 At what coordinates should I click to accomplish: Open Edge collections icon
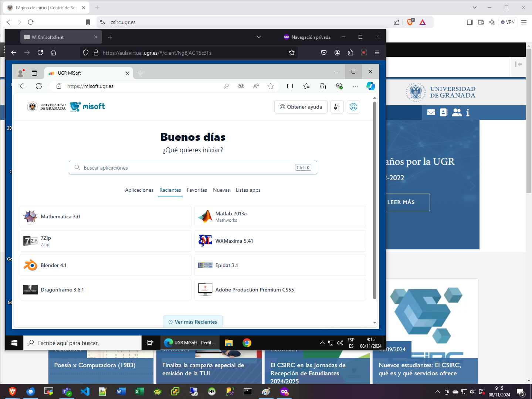coord(323,86)
